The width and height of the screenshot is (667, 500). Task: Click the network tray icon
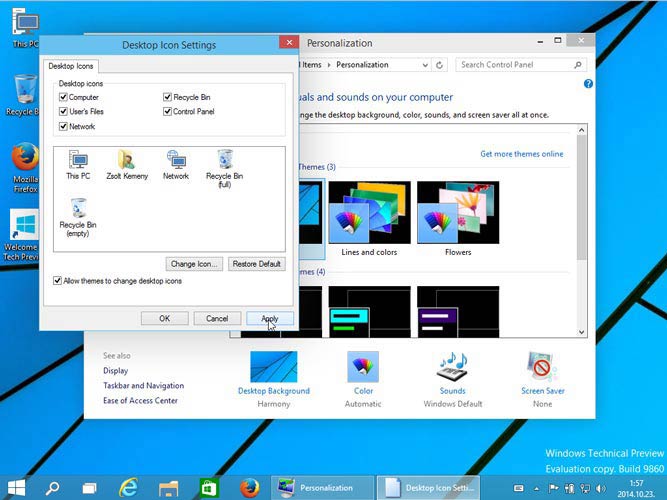pyautogui.click(x=585, y=489)
